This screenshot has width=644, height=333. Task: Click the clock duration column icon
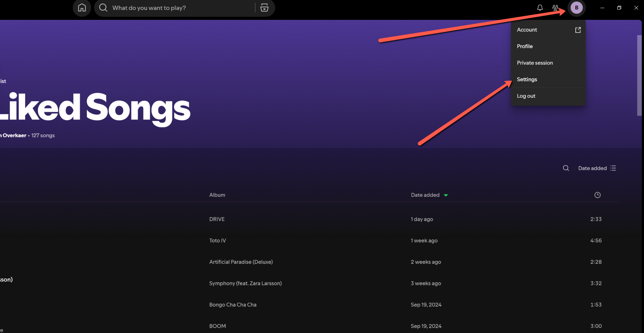597,195
